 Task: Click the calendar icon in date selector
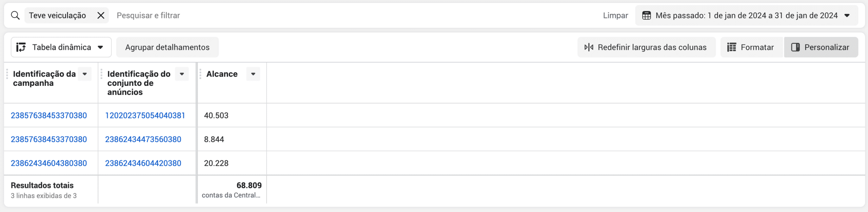click(647, 15)
